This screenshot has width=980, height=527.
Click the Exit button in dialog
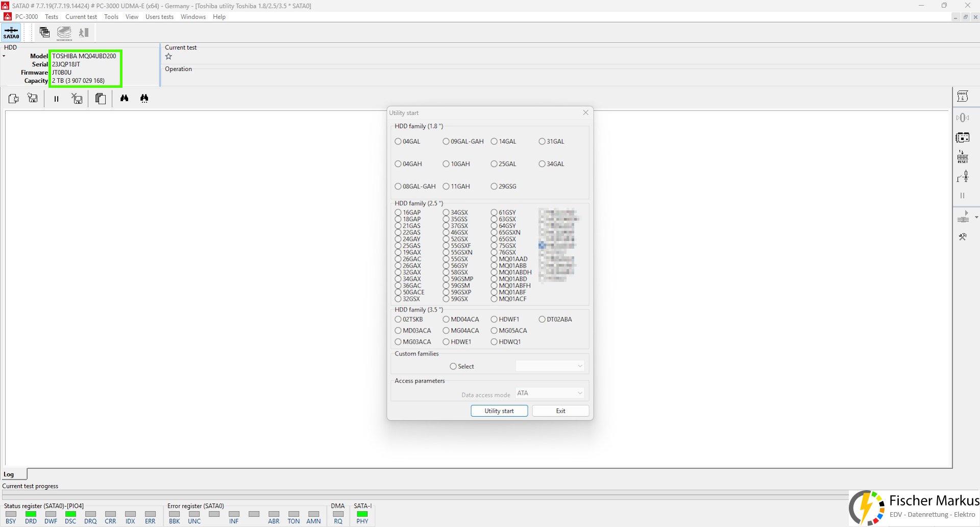[560, 411]
